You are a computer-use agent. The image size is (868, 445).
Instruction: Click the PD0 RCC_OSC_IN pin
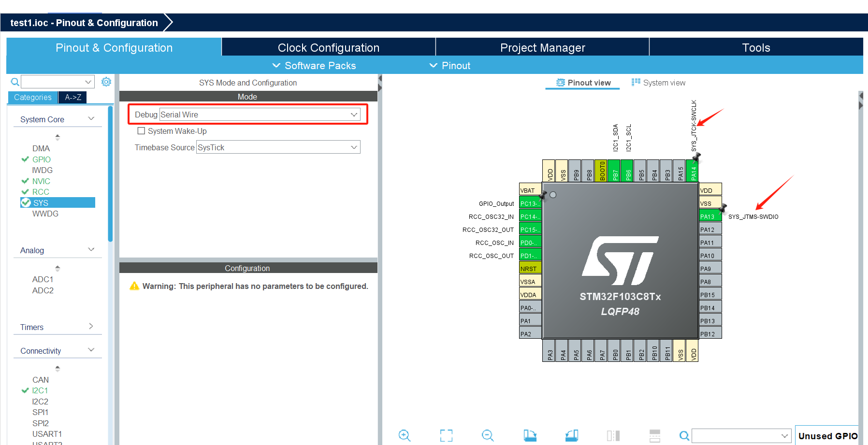point(530,243)
